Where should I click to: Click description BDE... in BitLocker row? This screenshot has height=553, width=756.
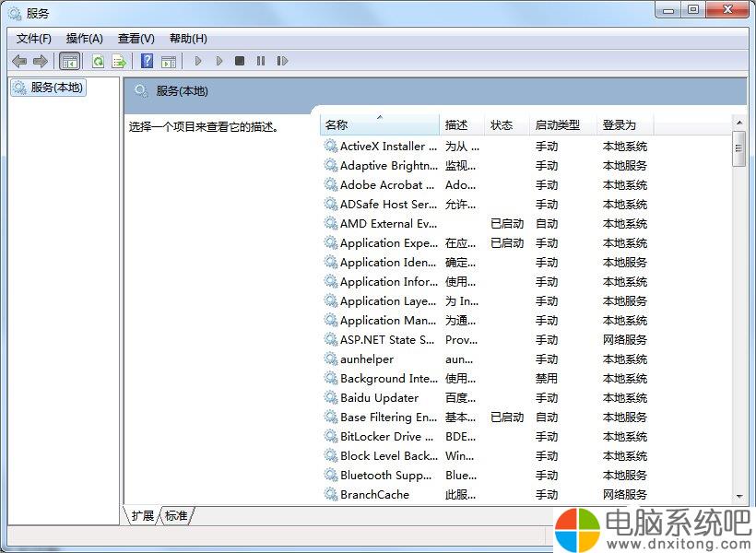coord(460,437)
